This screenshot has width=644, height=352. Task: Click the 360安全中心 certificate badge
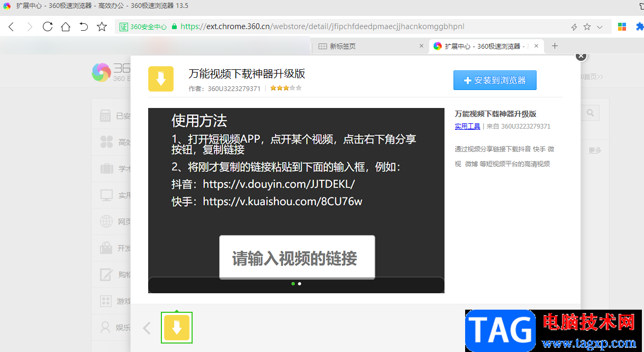coord(143,26)
